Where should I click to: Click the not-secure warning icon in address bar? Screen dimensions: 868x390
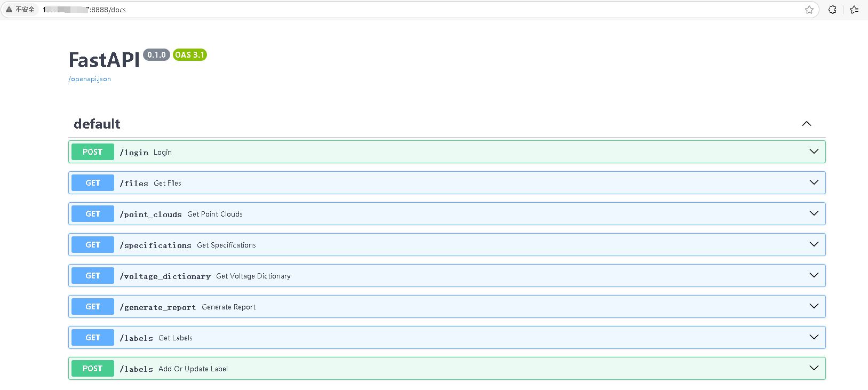tap(9, 10)
